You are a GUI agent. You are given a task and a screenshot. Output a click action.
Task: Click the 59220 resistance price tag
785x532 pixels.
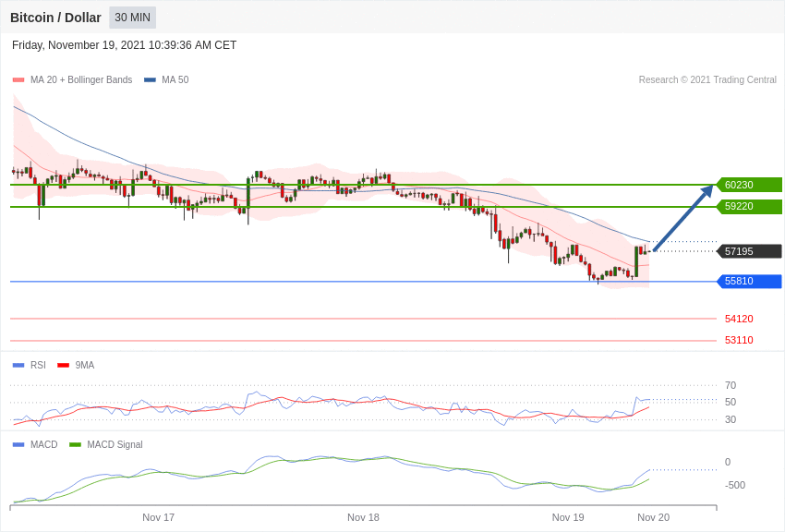click(750, 206)
